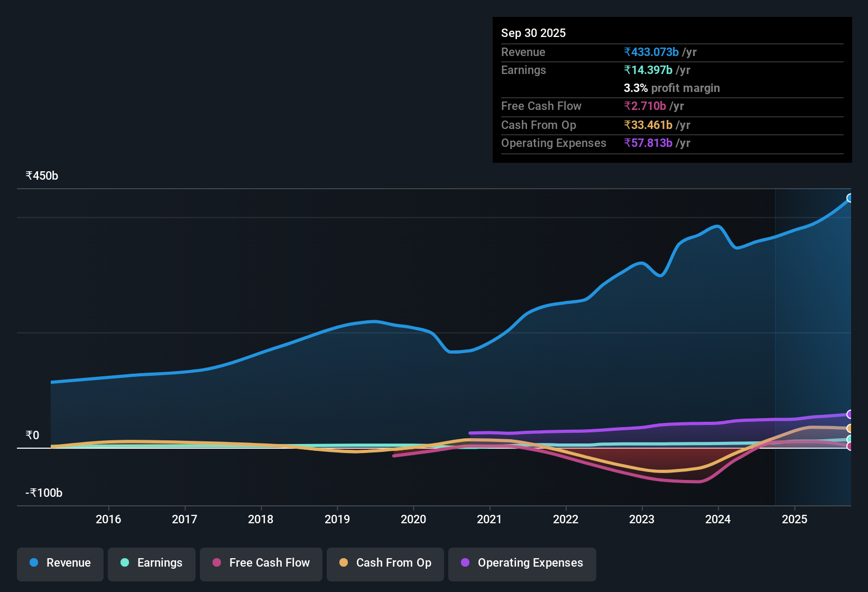Select the Operating Expenses endpoint circle marker
The width and height of the screenshot is (868, 592).
tap(850, 414)
